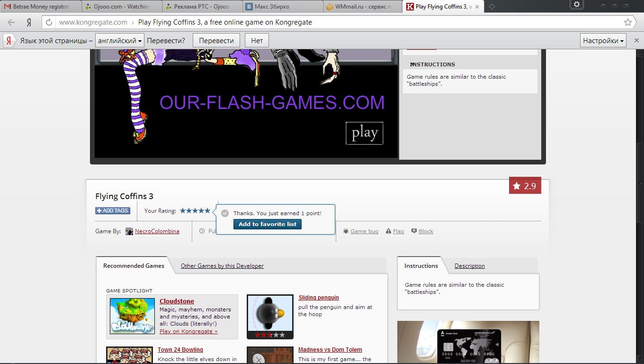The image size is (644, 364).
Task: Open the Cloudstone game thumbnail
Action: point(132,316)
